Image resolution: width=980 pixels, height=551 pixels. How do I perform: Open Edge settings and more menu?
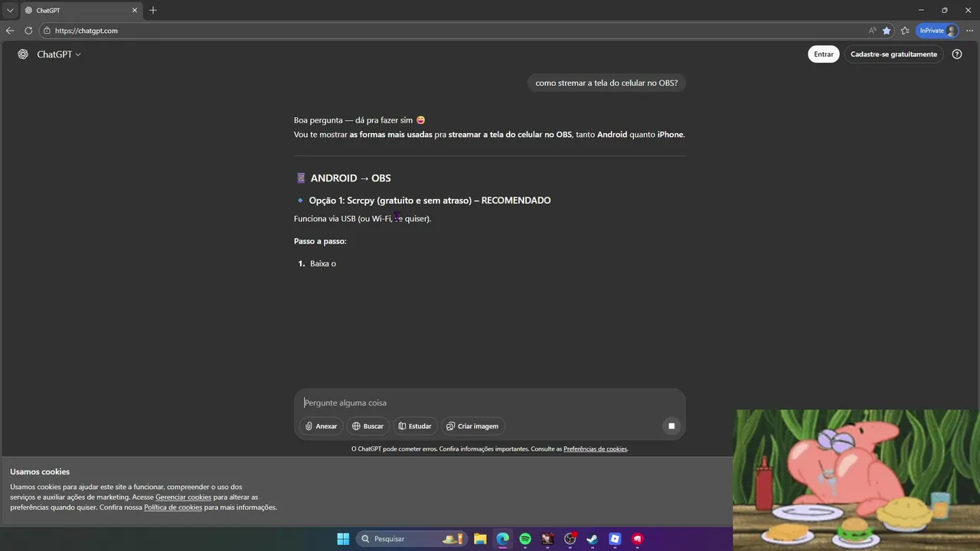coord(969,31)
